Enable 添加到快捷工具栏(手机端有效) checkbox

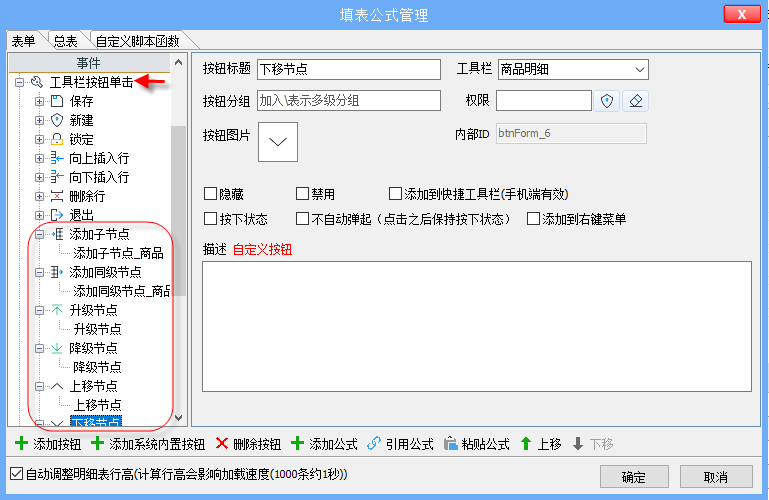point(395,194)
